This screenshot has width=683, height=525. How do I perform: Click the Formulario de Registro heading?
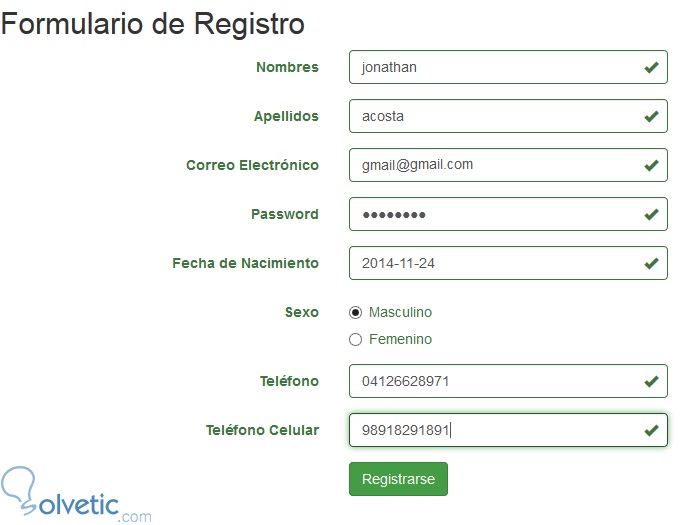153,24
